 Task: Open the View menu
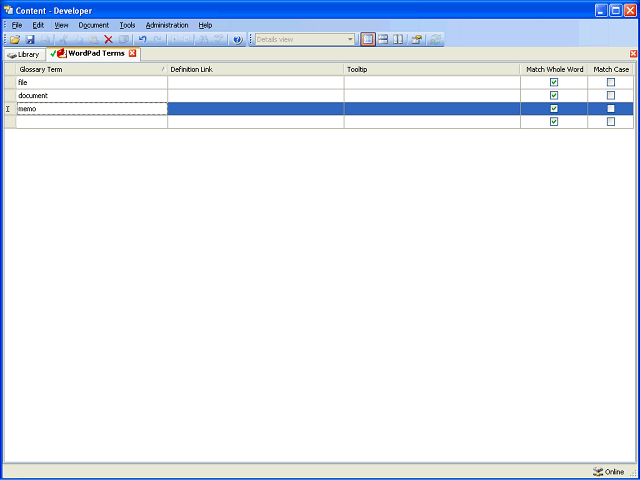[x=61, y=25]
